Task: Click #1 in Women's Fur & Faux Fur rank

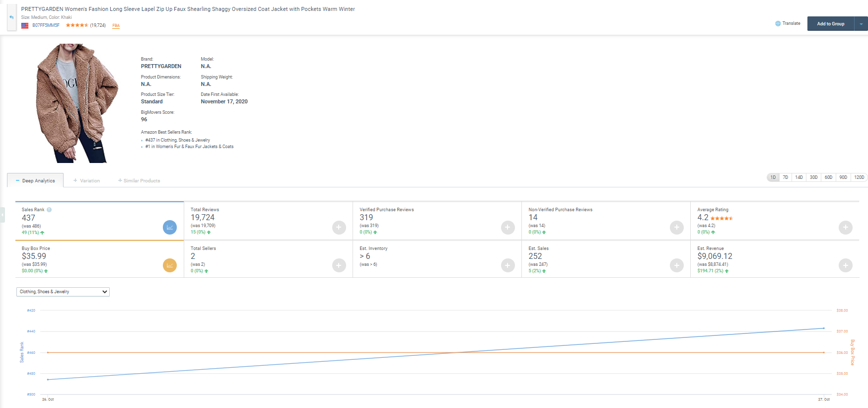Action: [x=189, y=147]
